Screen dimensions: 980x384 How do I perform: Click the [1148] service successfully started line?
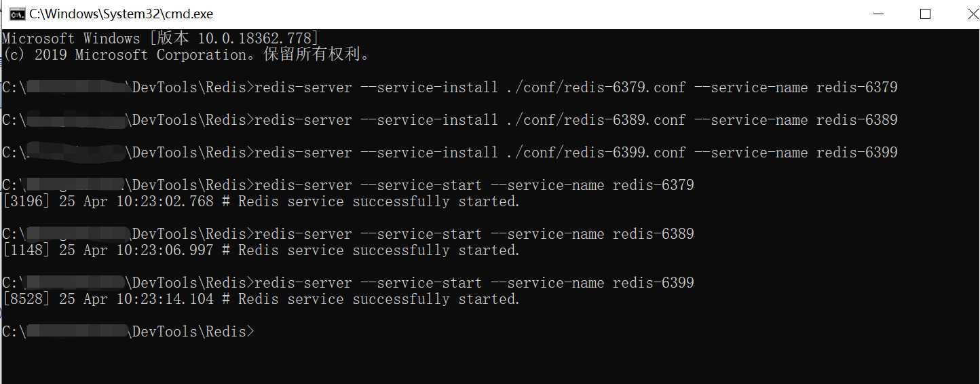pos(261,250)
